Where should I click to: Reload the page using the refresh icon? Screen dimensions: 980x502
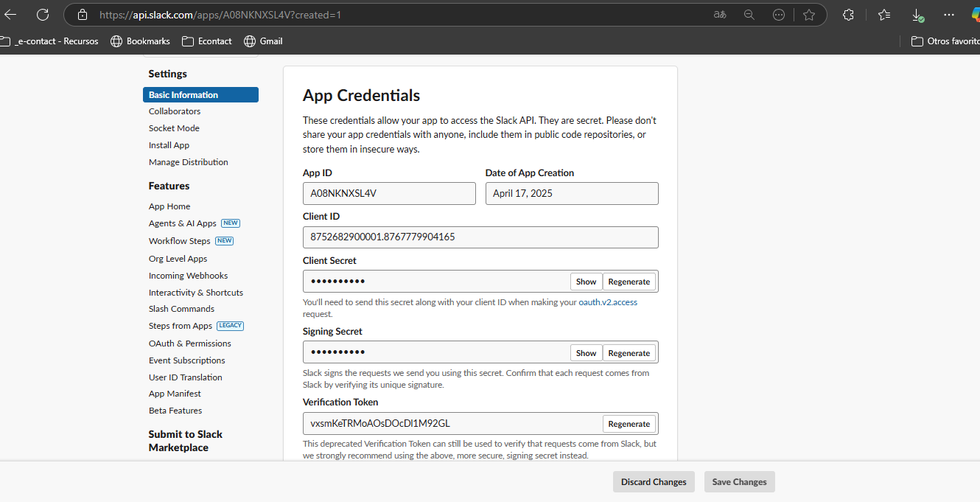[42, 14]
